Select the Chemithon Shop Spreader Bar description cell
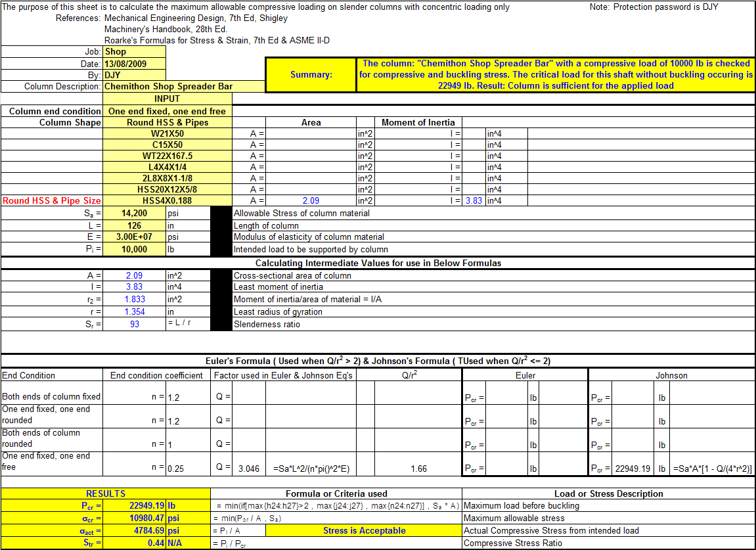The width and height of the screenshot is (756, 550). [x=167, y=86]
